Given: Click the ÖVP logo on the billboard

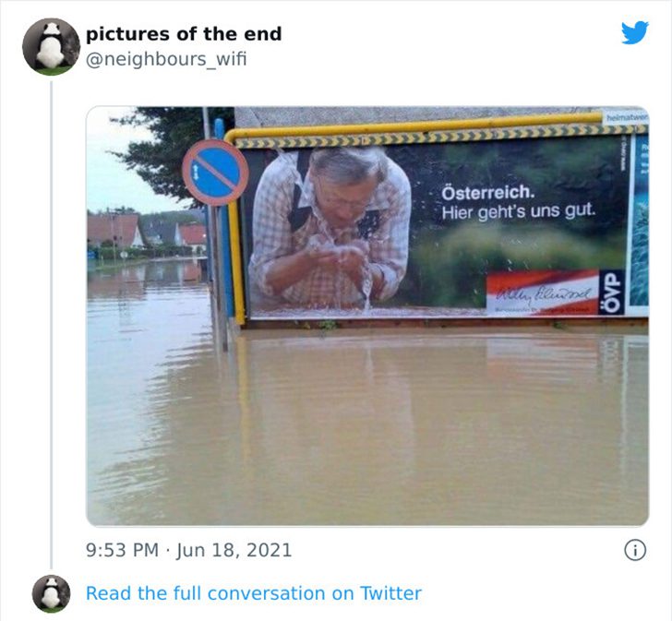Looking at the screenshot, I should click(612, 293).
